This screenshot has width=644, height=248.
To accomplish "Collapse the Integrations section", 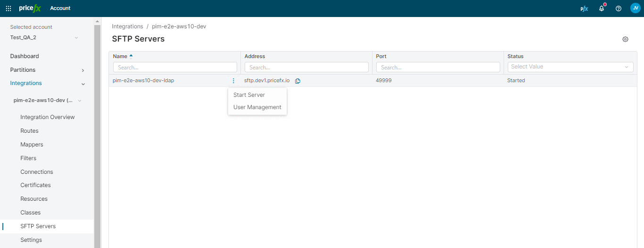I will (83, 84).
